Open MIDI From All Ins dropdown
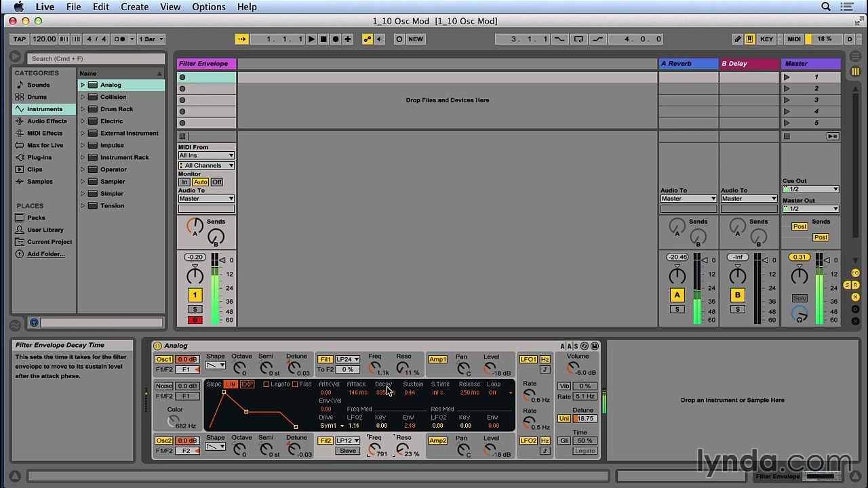 (206, 155)
